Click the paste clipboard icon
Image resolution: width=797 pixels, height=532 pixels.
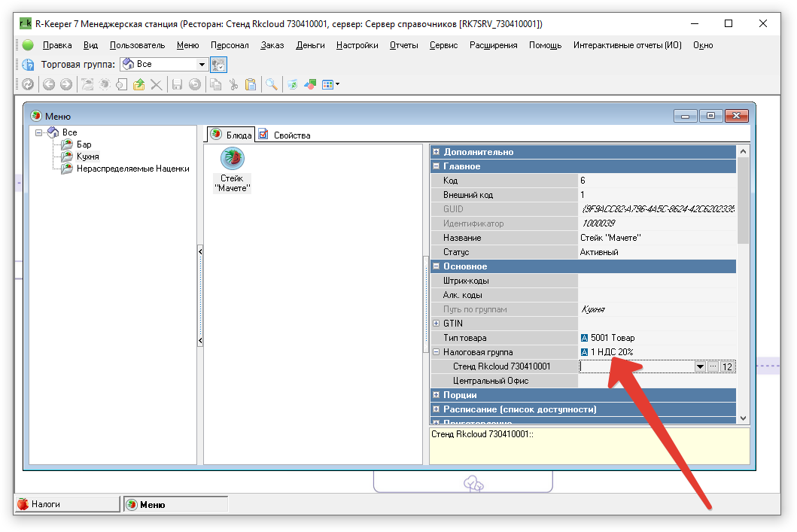[x=251, y=84]
